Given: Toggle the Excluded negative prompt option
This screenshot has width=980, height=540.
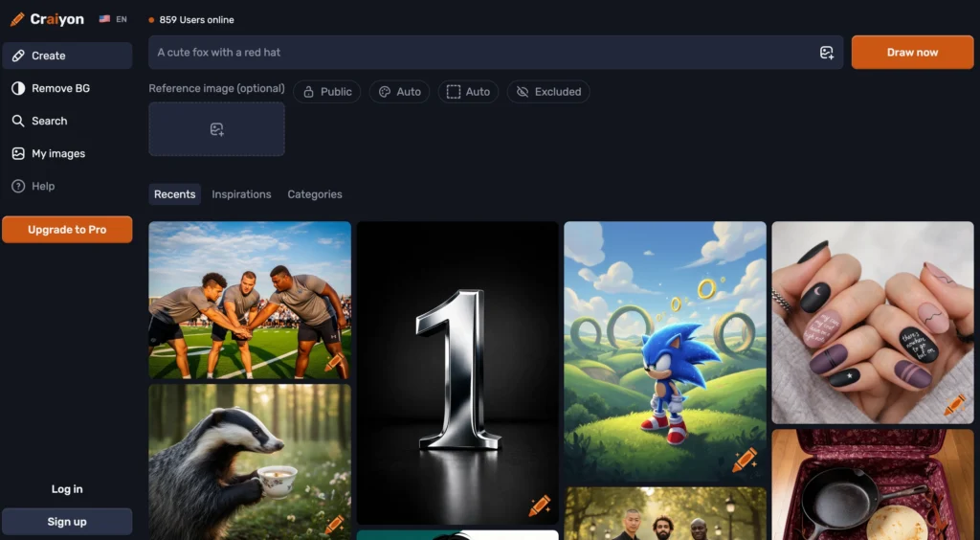Looking at the screenshot, I should (547, 92).
